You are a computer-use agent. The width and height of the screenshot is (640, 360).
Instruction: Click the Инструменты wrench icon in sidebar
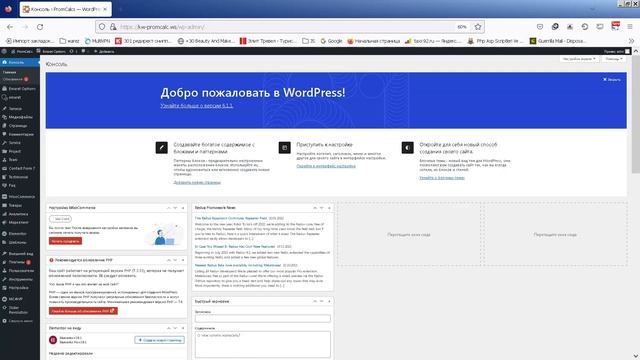coord(4,279)
